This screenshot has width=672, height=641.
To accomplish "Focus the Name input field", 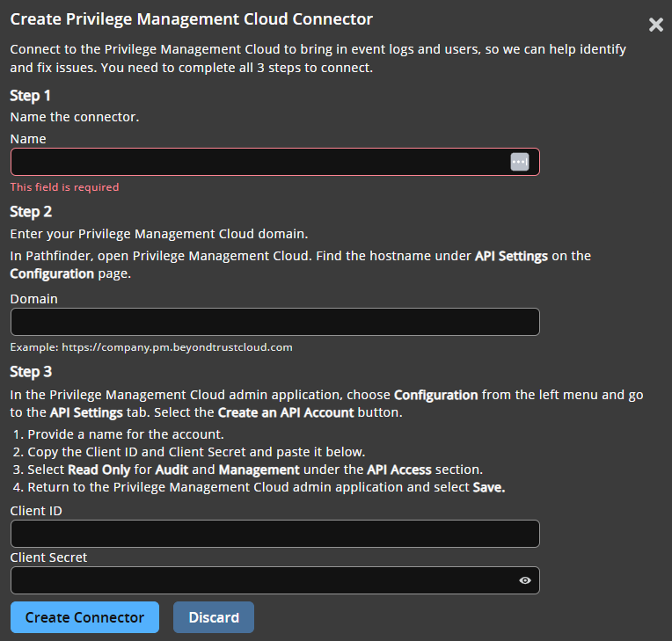I will pos(274,162).
